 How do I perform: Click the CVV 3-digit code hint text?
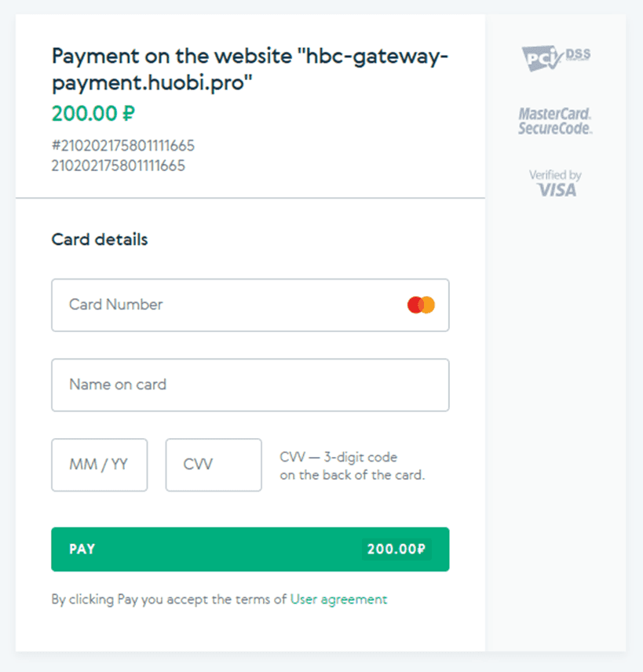tap(338, 457)
